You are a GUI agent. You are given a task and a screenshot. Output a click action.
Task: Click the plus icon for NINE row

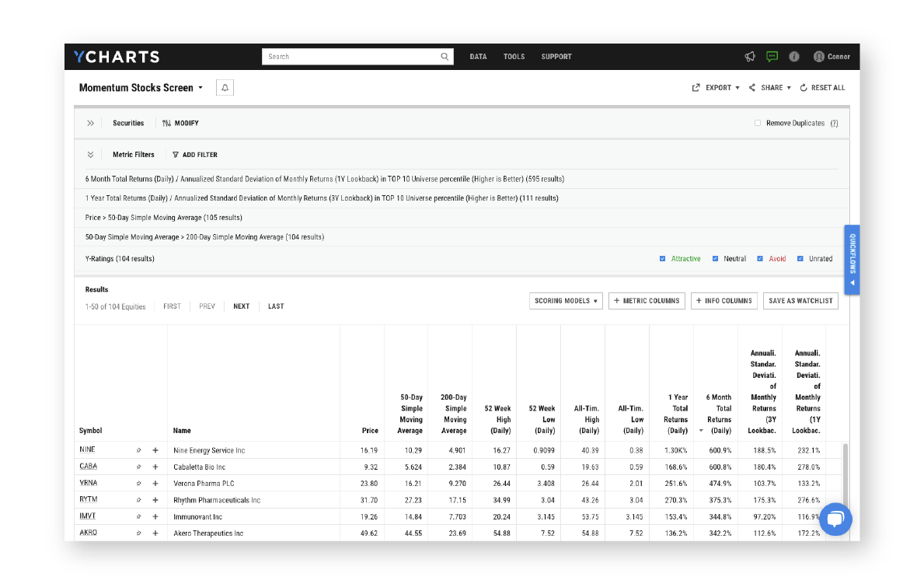tap(155, 450)
